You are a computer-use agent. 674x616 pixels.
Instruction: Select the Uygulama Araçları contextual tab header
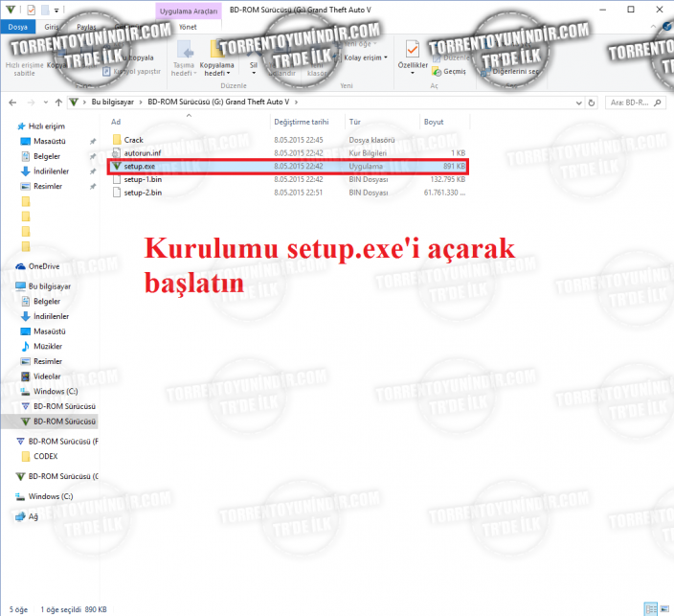189,11
